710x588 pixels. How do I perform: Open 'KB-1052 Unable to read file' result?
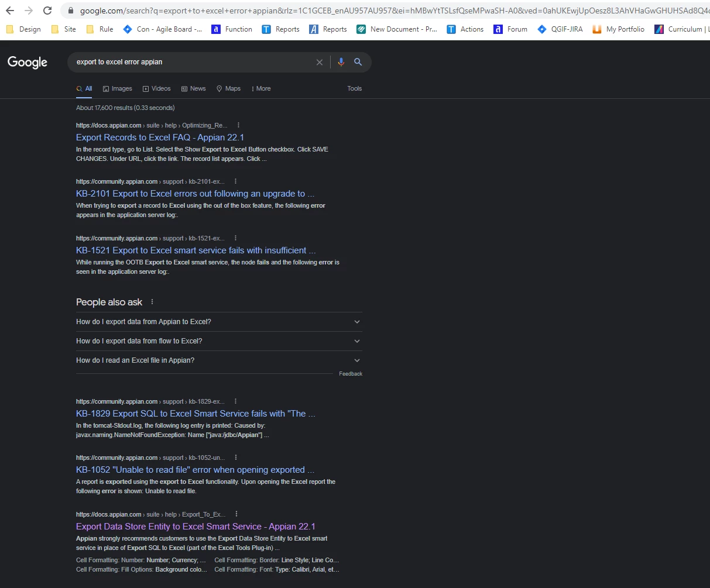195,470
